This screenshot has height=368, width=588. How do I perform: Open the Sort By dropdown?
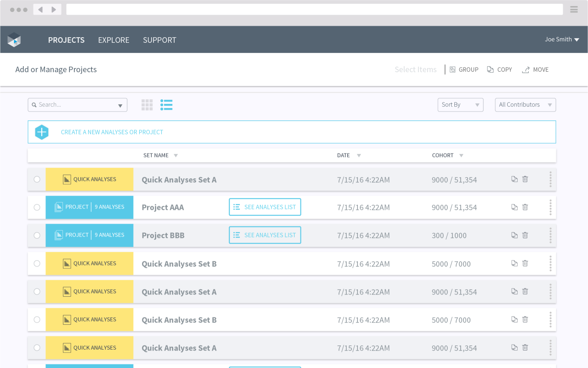click(460, 105)
